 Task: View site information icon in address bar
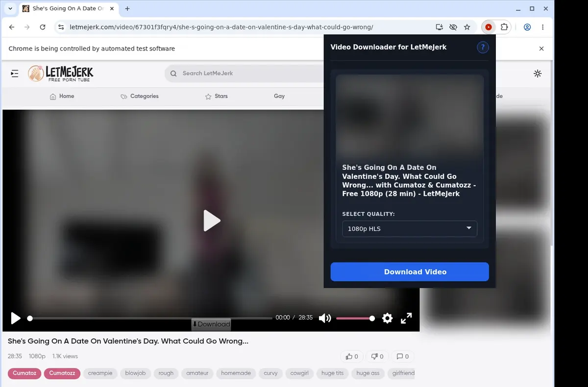tap(61, 27)
